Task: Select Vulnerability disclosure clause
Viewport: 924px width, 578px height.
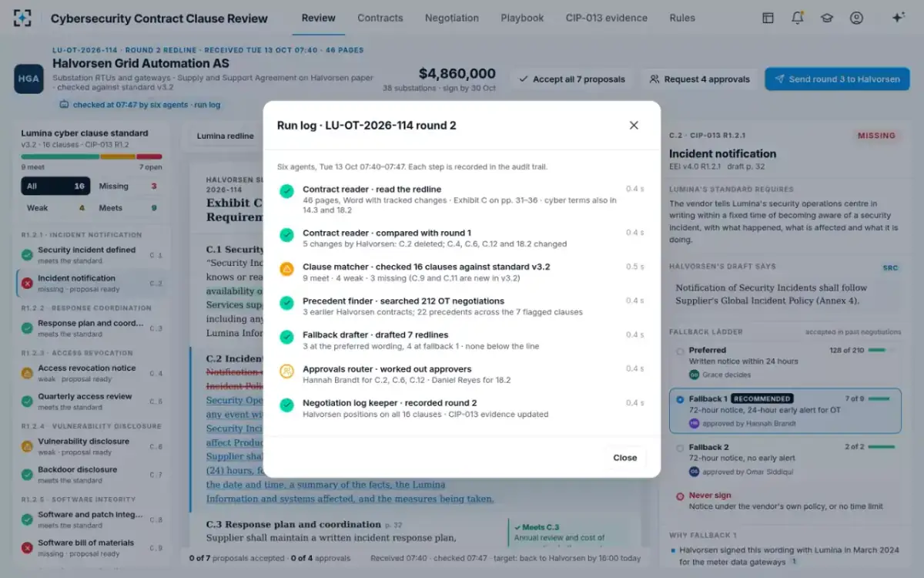Action: coord(92,445)
